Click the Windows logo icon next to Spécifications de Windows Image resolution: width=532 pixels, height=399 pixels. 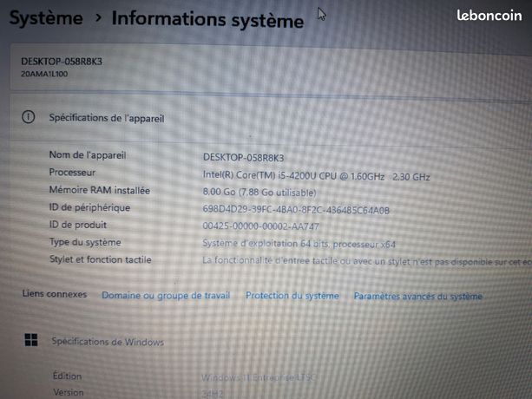(31, 340)
